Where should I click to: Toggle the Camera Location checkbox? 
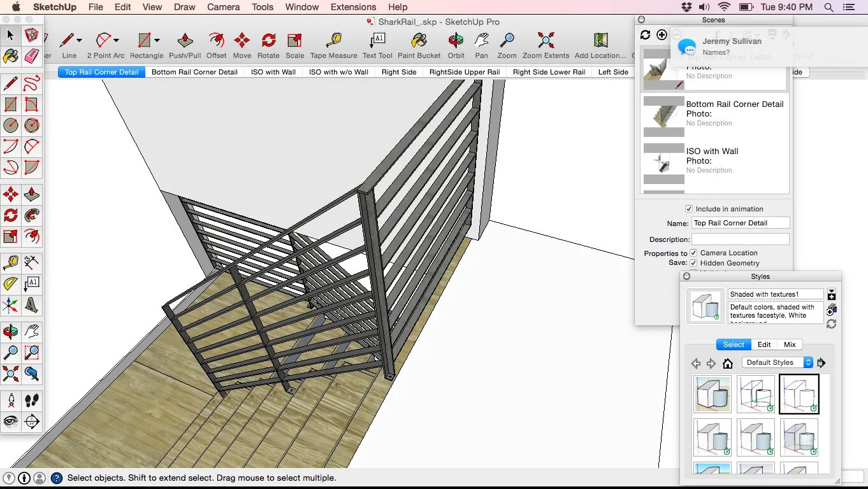coord(693,253)
